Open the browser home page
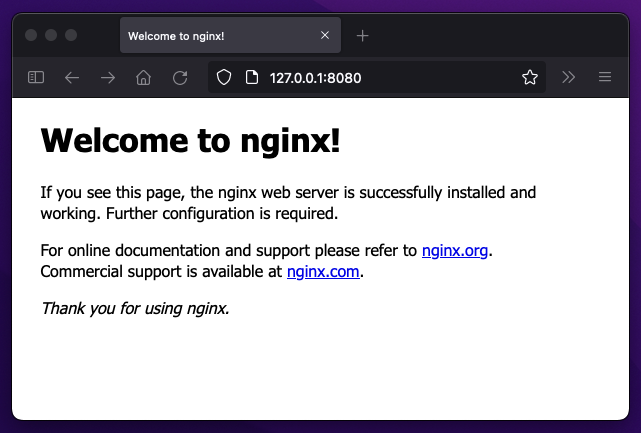 click(x=143, y=77)
